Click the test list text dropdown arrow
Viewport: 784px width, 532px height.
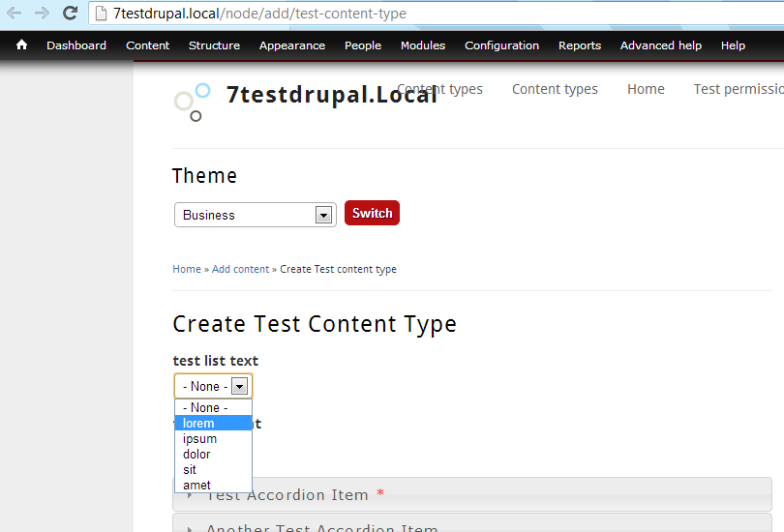point(239,386)
